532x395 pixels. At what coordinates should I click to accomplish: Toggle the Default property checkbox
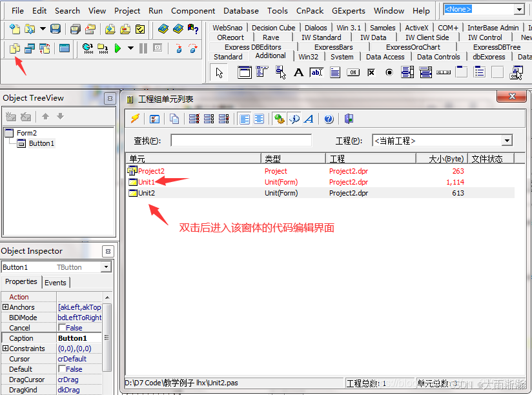tap(62, 369)
